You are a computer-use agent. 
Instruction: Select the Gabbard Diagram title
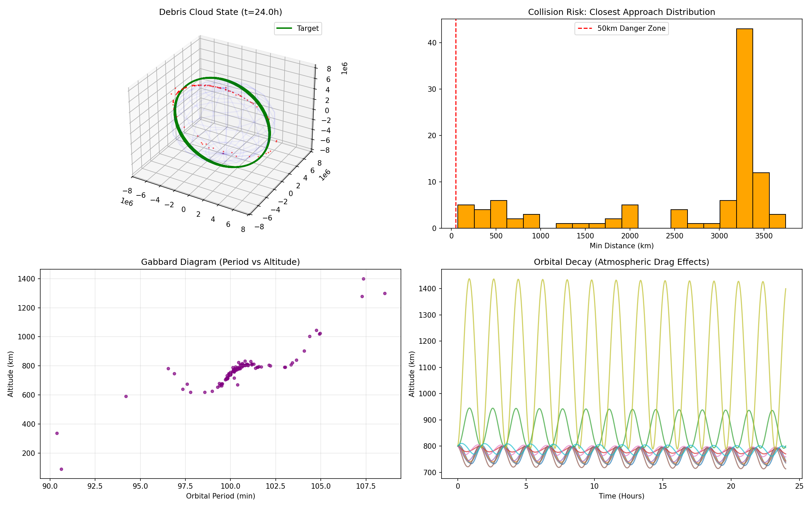click(220, 261)
